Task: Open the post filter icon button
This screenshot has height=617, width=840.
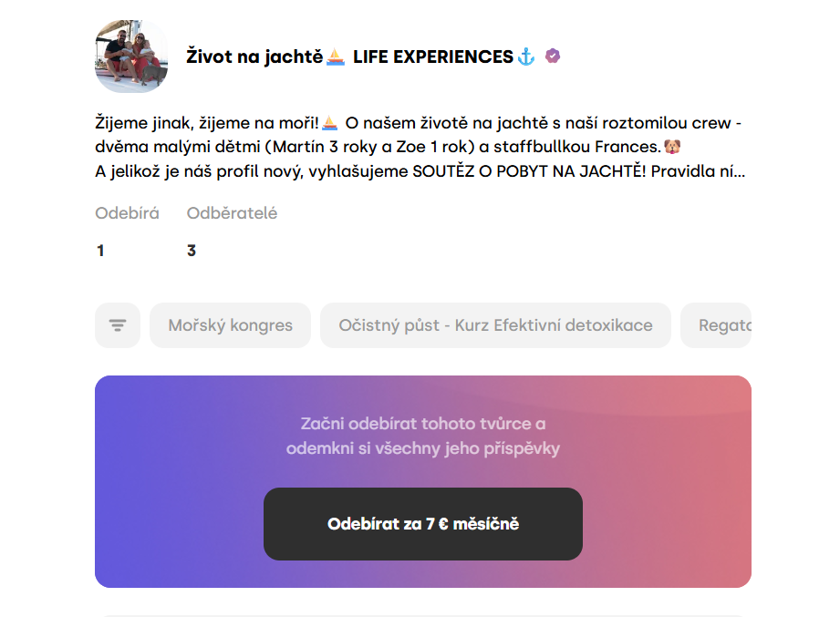Action: pyautogui.click(x=118, y=325)
